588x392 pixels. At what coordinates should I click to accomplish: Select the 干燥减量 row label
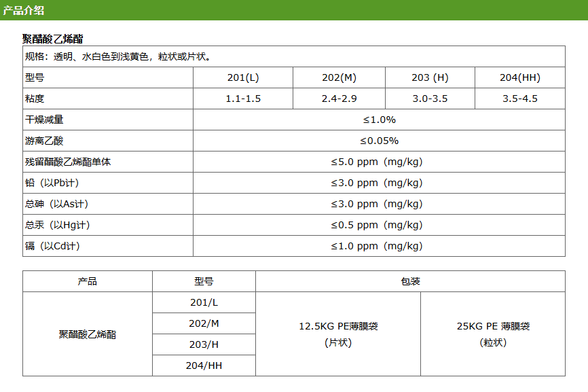[x=44, y=120]
